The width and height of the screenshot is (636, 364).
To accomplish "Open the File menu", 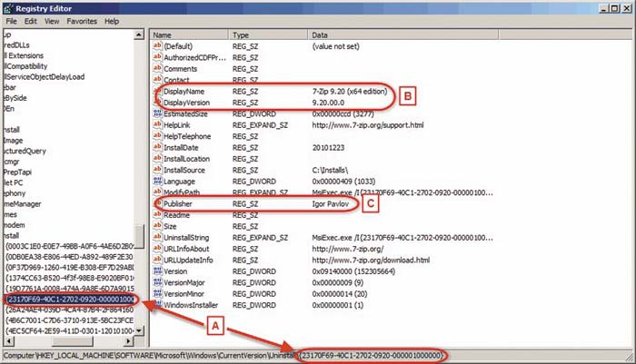I will (x=10, y=20).
